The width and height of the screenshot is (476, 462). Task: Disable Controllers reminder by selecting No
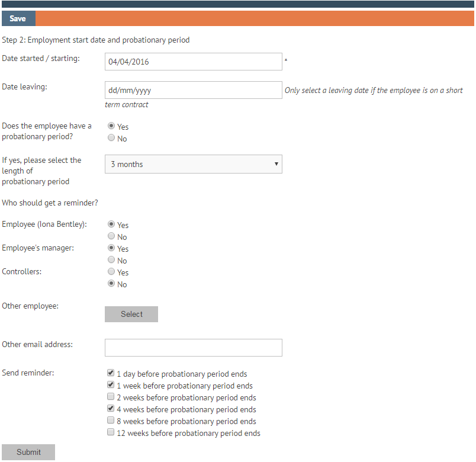click(x=111, y=283)
